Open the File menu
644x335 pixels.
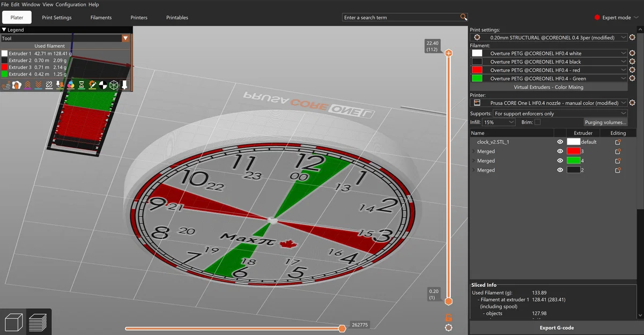click(x=5, y=4)
